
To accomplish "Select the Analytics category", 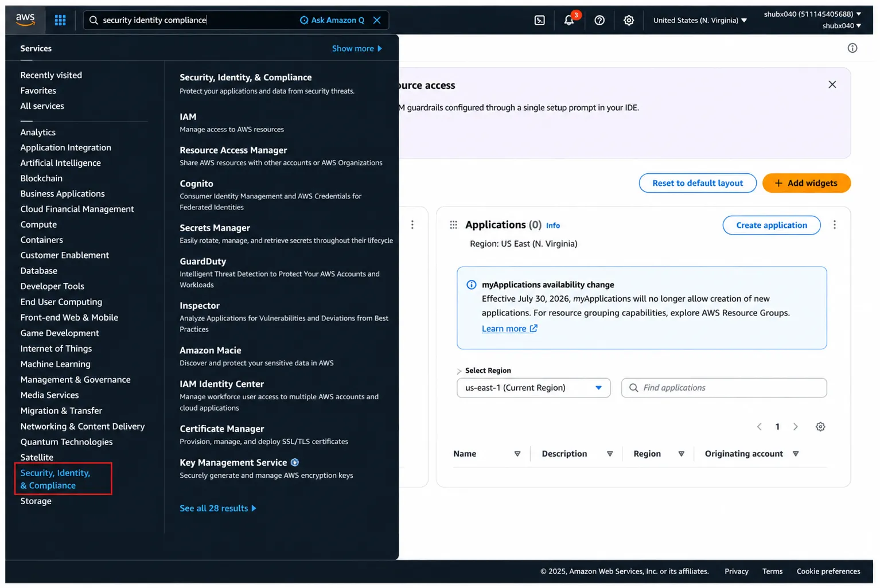I will pos(38,133).
